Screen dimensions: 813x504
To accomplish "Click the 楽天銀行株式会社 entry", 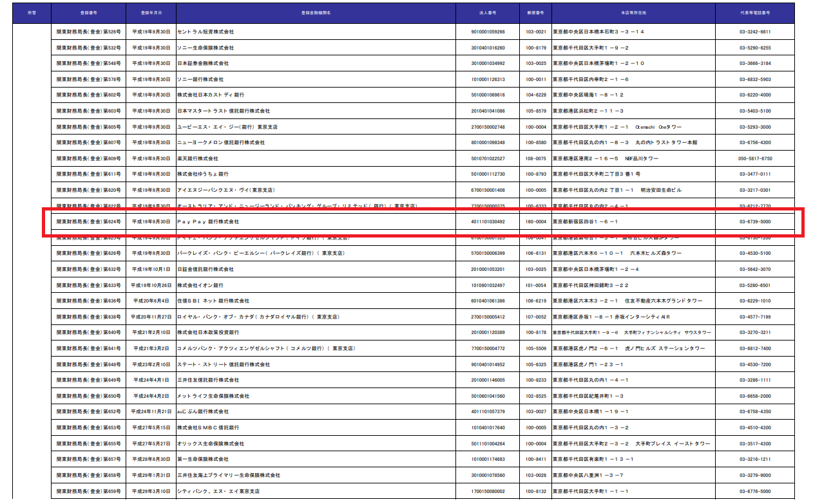I will (x=198, y=158).
